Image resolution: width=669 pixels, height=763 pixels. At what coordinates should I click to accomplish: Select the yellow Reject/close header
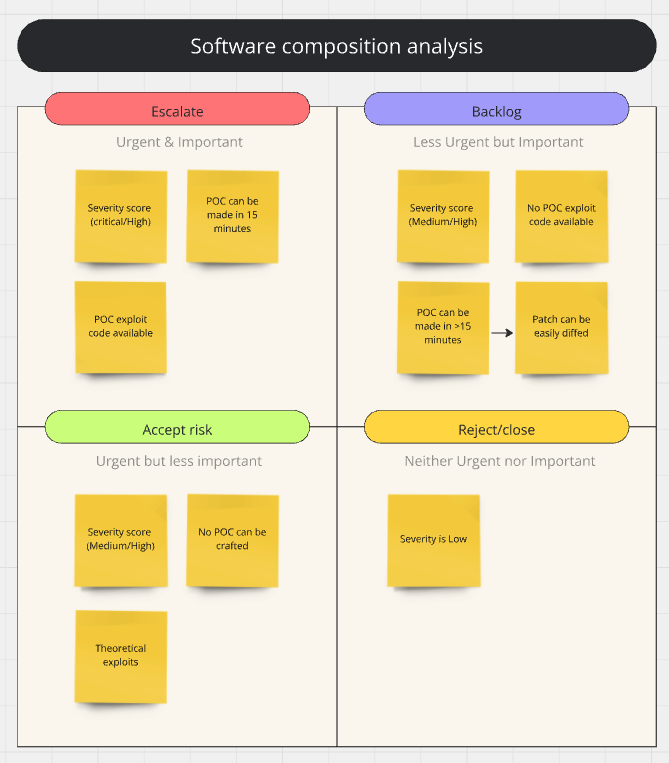(496, 429)
